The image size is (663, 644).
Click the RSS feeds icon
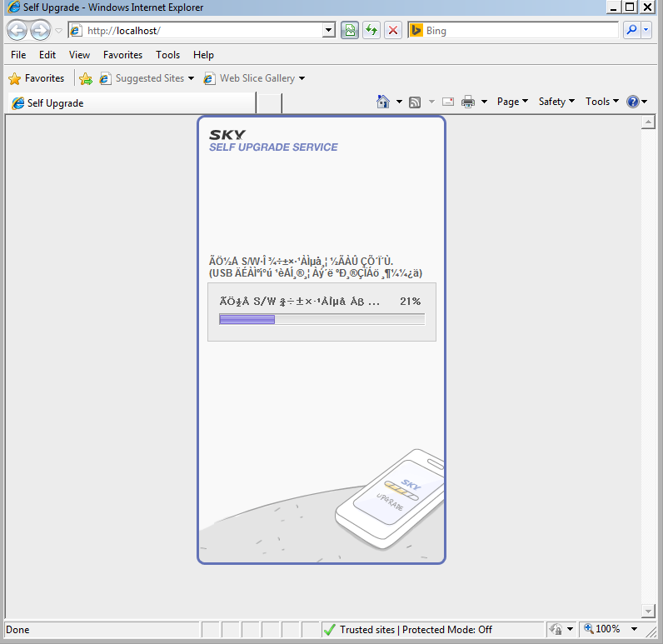pyautogui.click(x=415, y=102)
